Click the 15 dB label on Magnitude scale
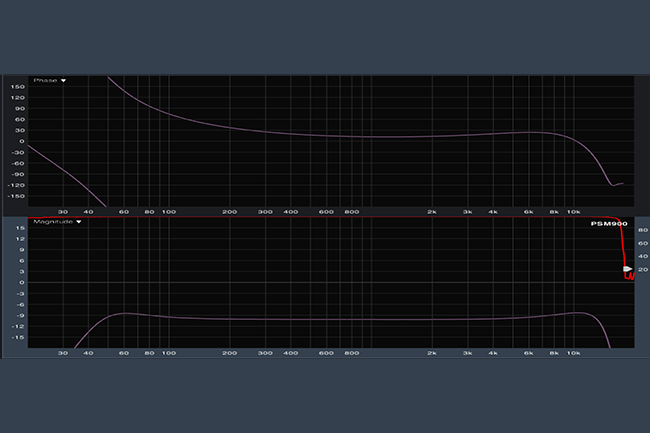Viewport: 650px width, 433px height. point(19,228)
